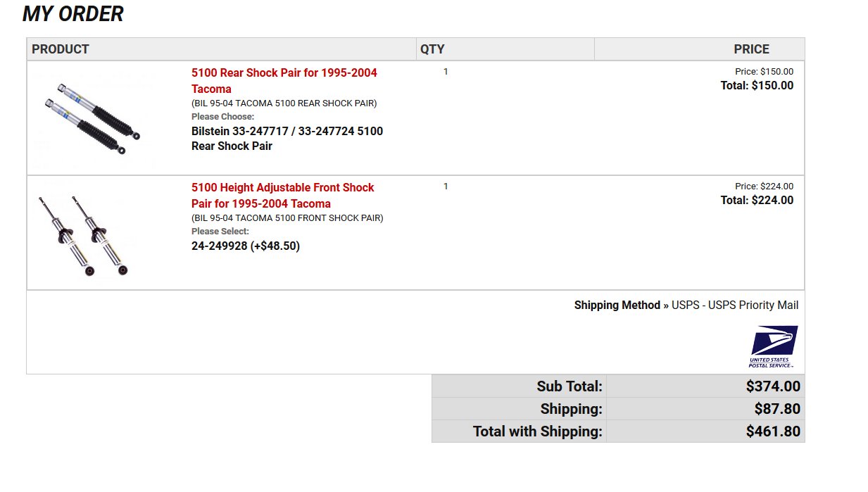Viewport: 868px width, 492px height.
Task: Click the Total with Shipping amount $461.80
Action: click(773, 431)
